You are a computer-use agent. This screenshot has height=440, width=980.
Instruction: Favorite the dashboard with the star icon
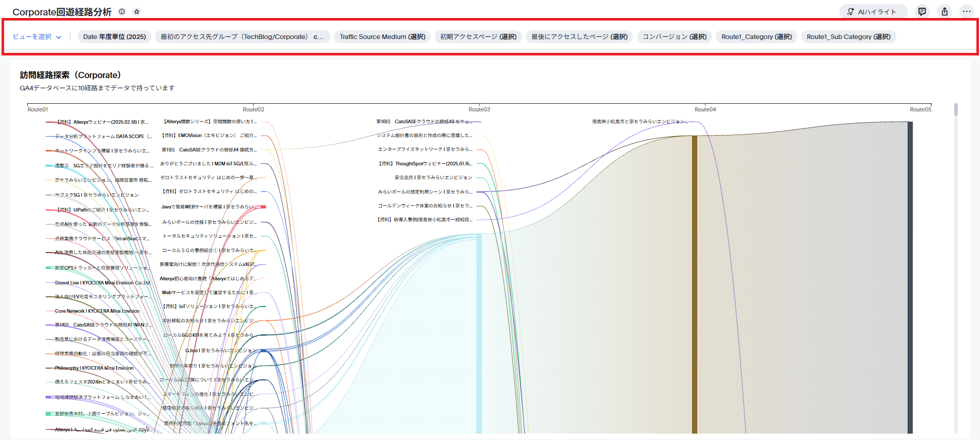tap(137, 11)
